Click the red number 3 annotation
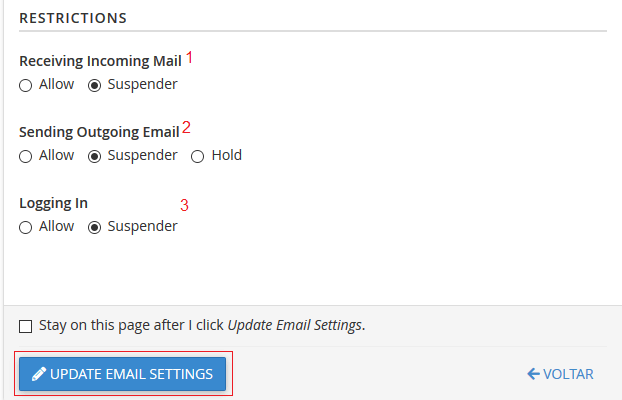The height and width of the screenshot is (400, 622). pyautogui.click(x=184, y=206)
